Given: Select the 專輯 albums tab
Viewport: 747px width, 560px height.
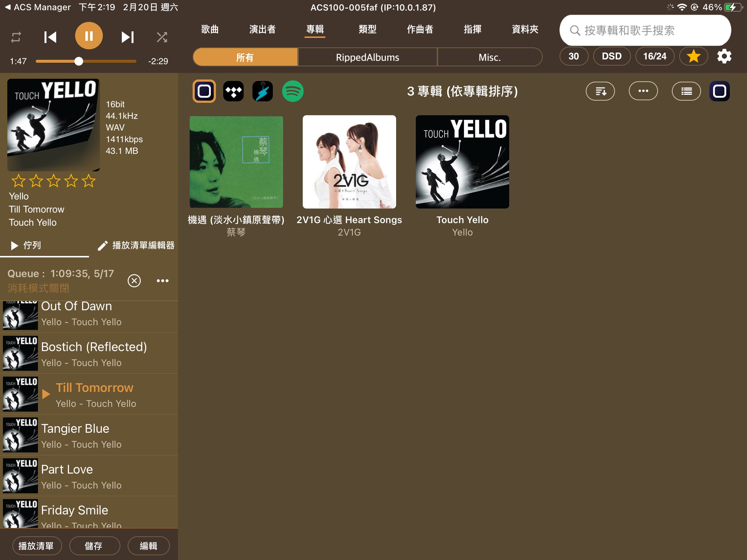Looking at the screenshot, I should (315, 29).
